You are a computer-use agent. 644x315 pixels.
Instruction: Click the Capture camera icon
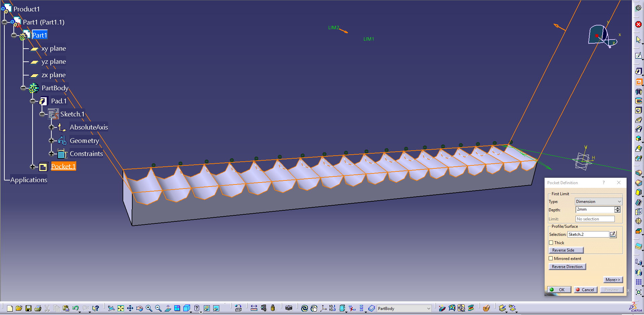coord(289,308)
